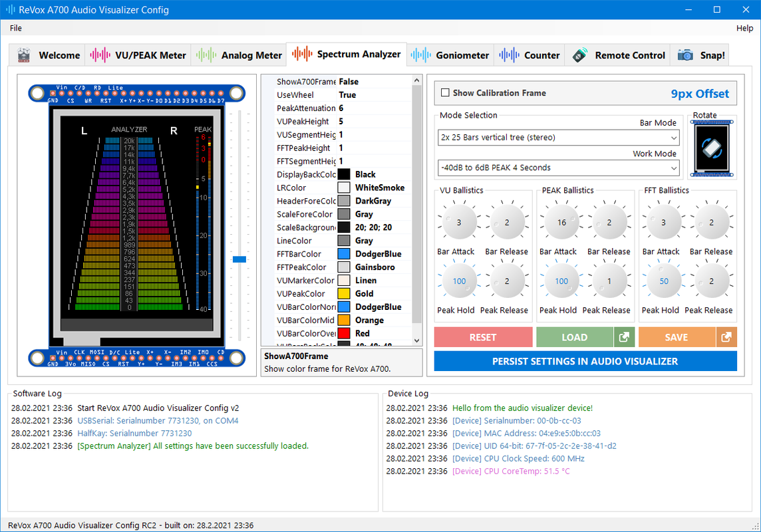Open the Help menu
The image size is (761, 532).
click(744, 28)
